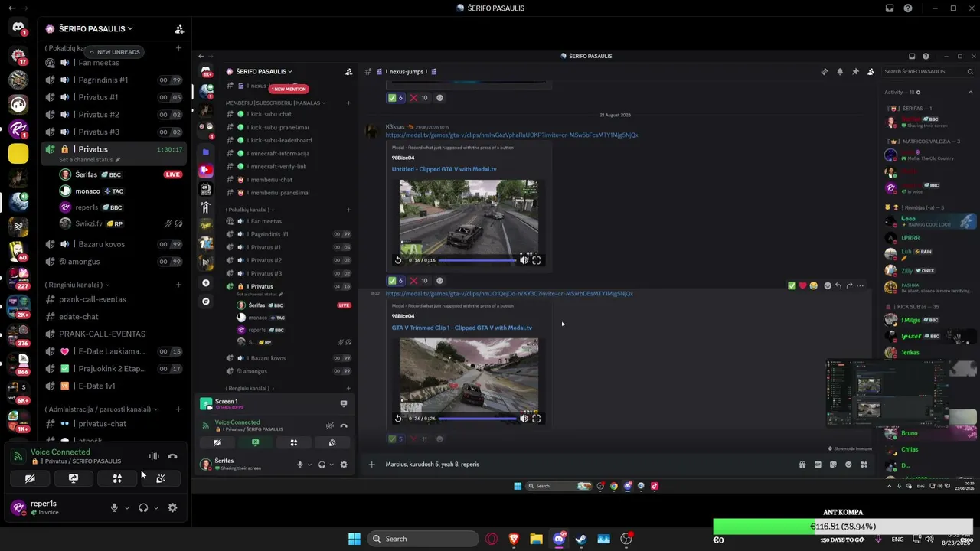The image size is (980, 551).
Task: Go back with title bar arrow
Action: click(x=11, y=8)
